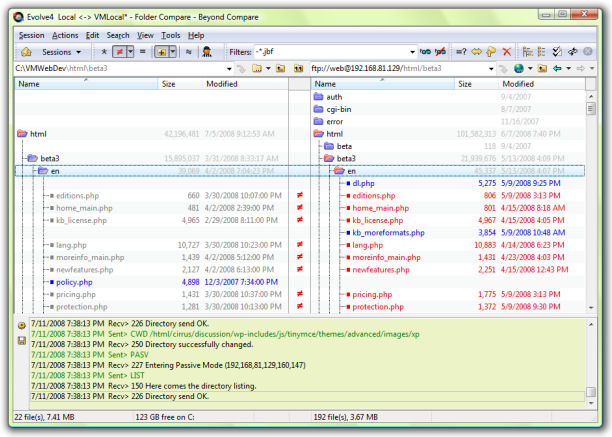Click the Home icon in the toolbar
This screenshot has width=612, height=437.
pos(26,51)
